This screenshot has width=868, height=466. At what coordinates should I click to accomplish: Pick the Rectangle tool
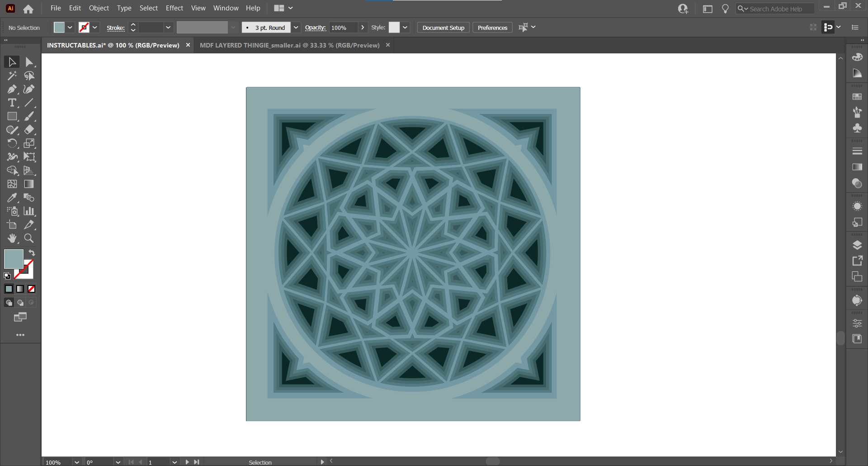[11, 116]
